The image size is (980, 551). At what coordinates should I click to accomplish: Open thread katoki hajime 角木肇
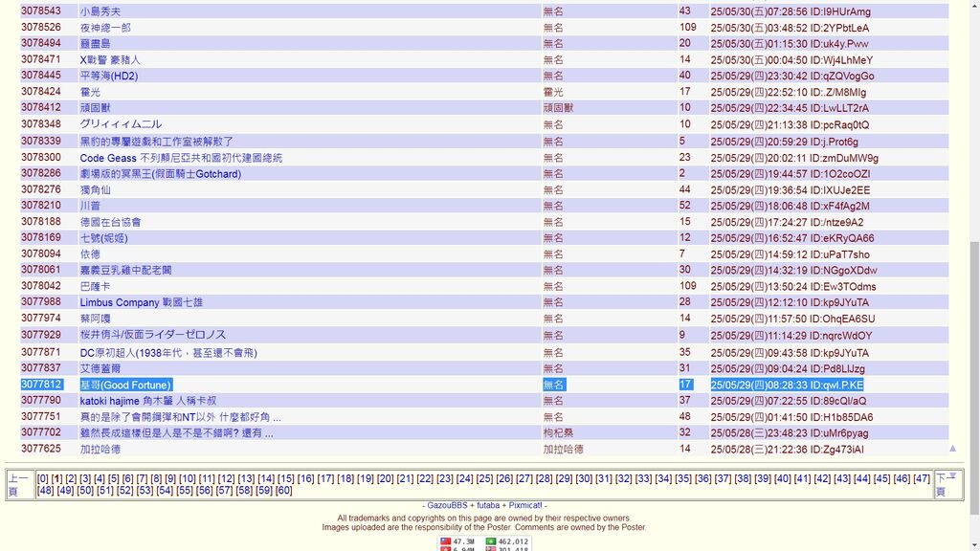(147, 401)
